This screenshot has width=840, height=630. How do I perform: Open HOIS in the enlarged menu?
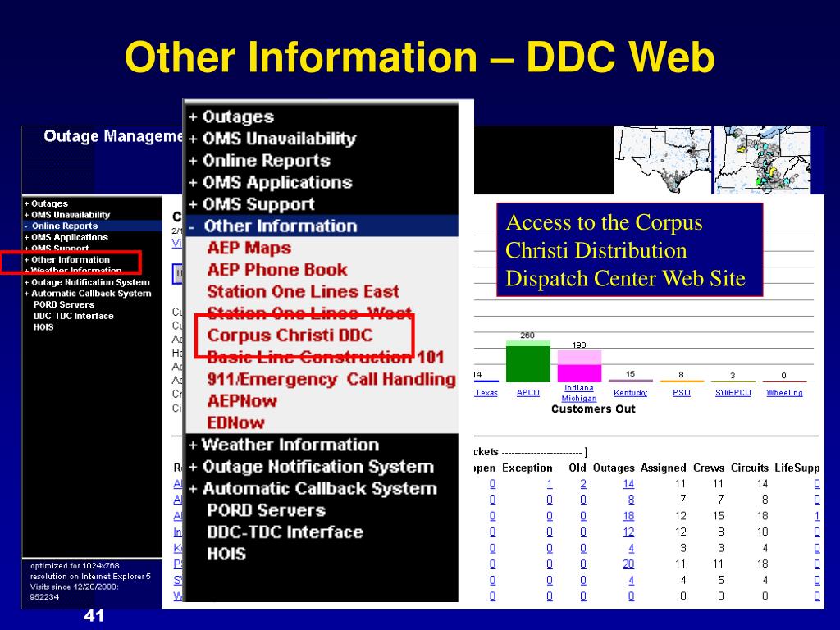[x=226, y=554]
